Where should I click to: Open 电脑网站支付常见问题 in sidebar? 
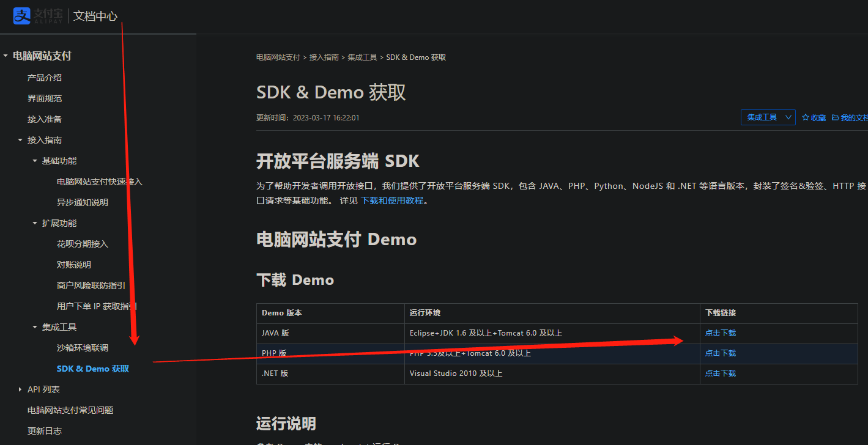70,410
